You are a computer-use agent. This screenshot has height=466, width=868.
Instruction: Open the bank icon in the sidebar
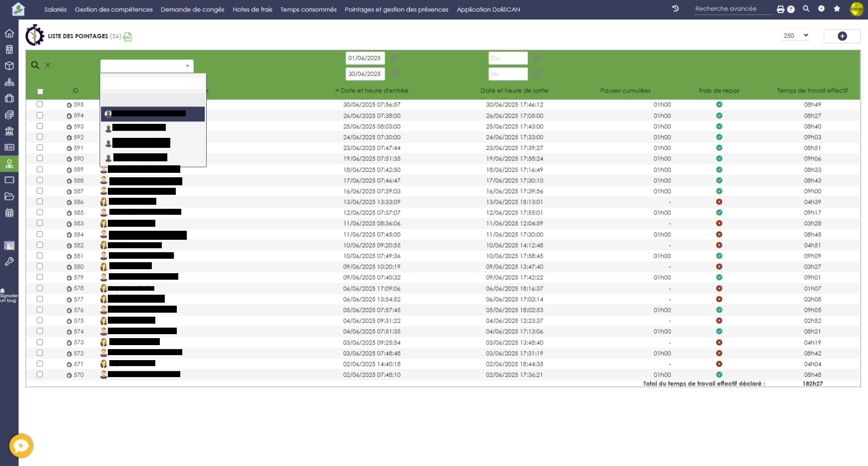[9, 131]
